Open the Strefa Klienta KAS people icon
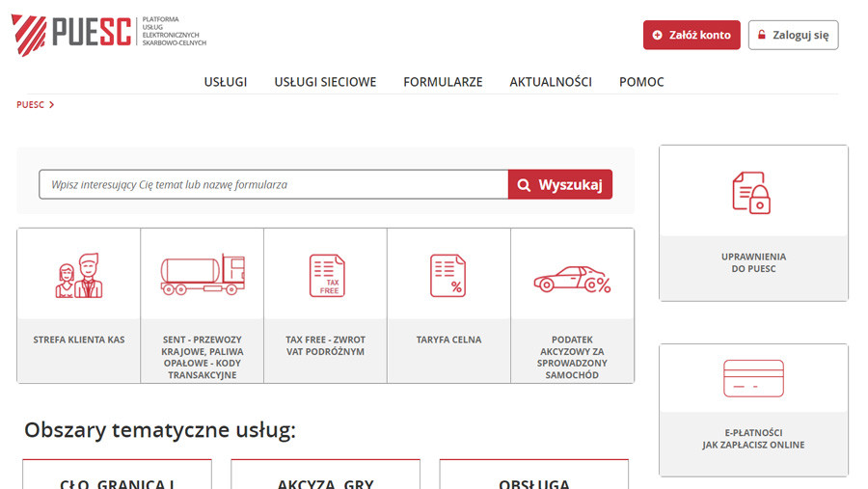This screenshot has width=868, height=489. (79, 276)
